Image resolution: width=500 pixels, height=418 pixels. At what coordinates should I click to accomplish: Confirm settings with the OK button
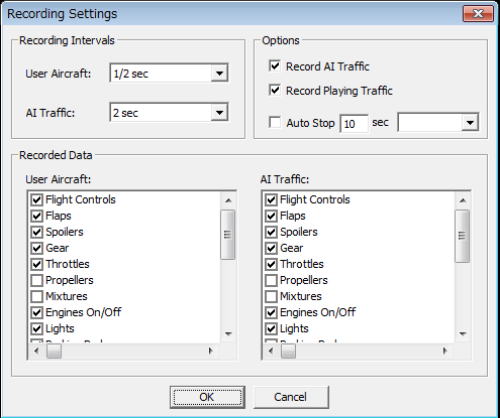(207, 397)
